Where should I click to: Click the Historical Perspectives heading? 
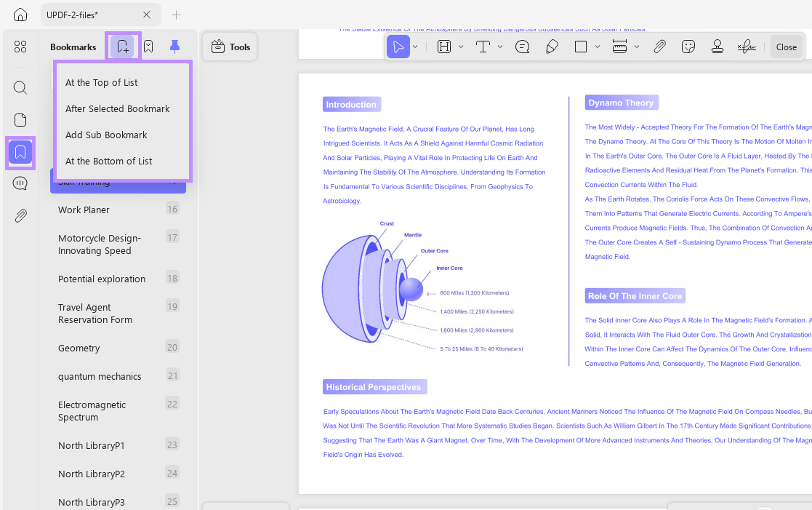(x=374, y=387)
